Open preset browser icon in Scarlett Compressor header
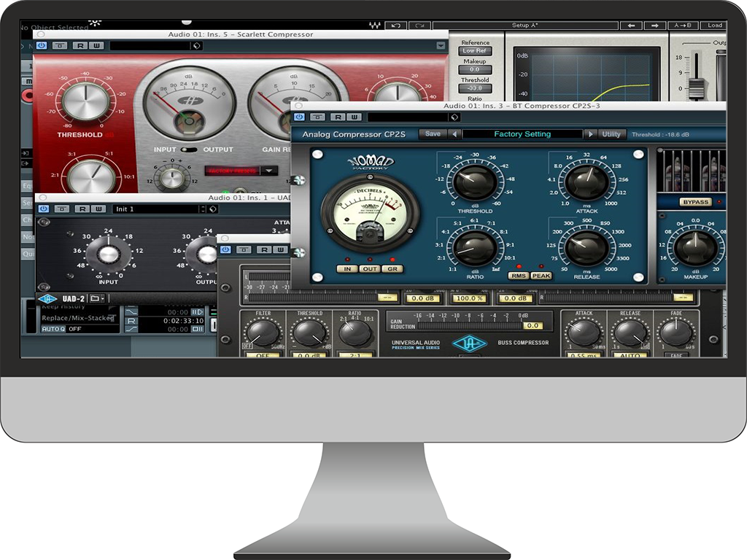 [x=196, y=46]
